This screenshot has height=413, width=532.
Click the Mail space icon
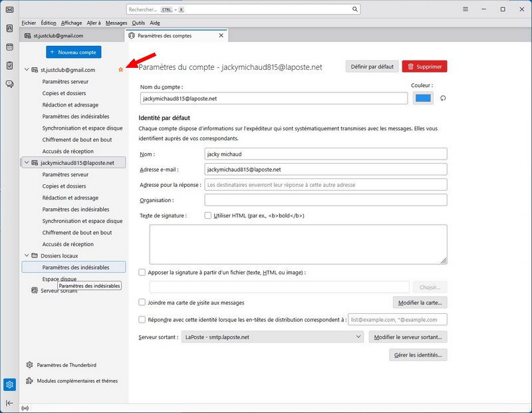click(9, 9)
